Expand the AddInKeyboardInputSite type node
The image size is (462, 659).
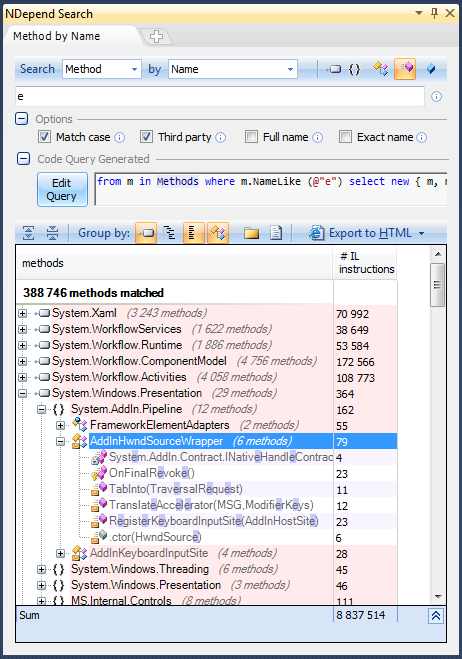(61, 554)
